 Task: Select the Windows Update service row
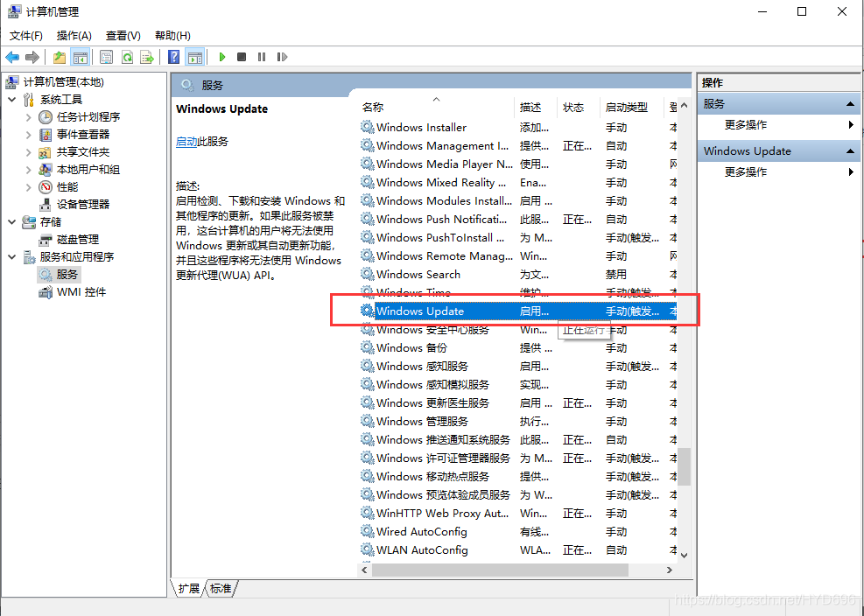[518, 311]
